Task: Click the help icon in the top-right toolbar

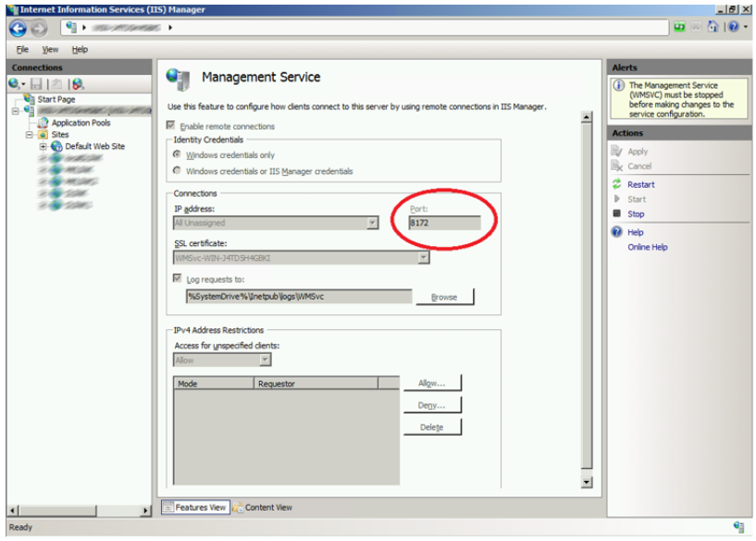Action: [733, 28]
